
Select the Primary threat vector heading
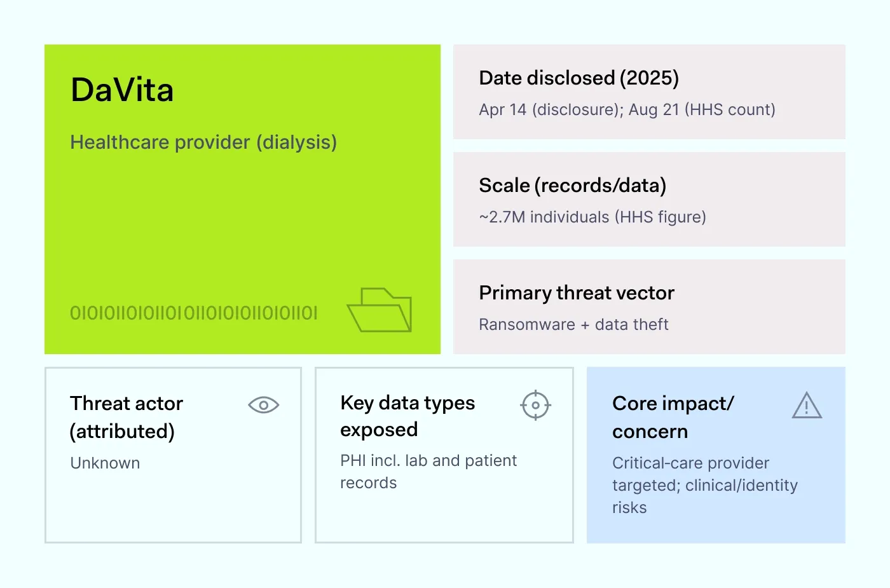pyautogui.click(x=576, y=292)
